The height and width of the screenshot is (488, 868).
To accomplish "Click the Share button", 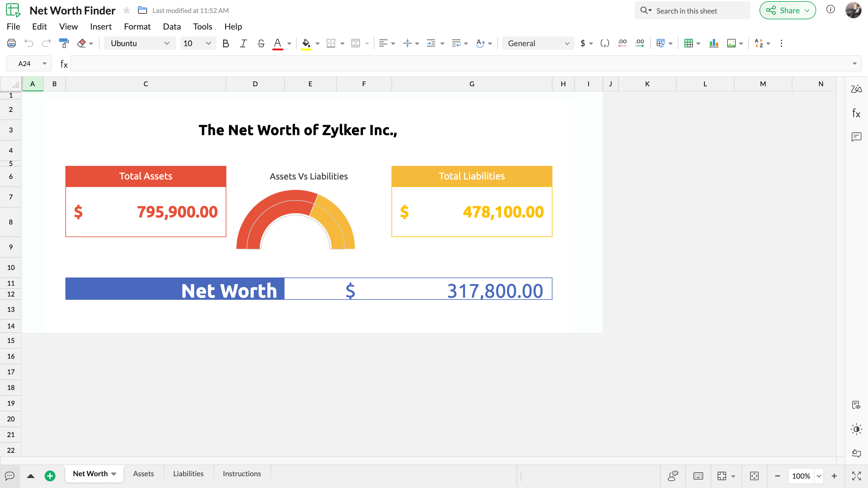I will pos(788,10).
